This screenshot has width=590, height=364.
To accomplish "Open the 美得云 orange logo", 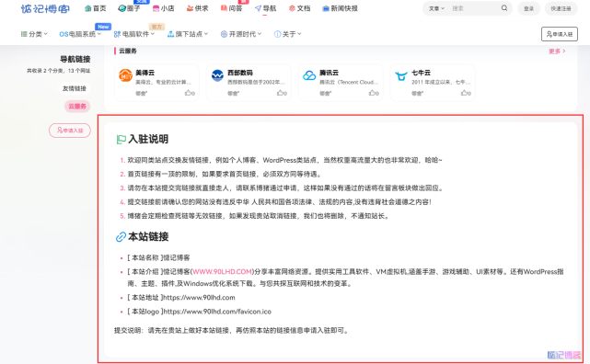I will point(125,75).
